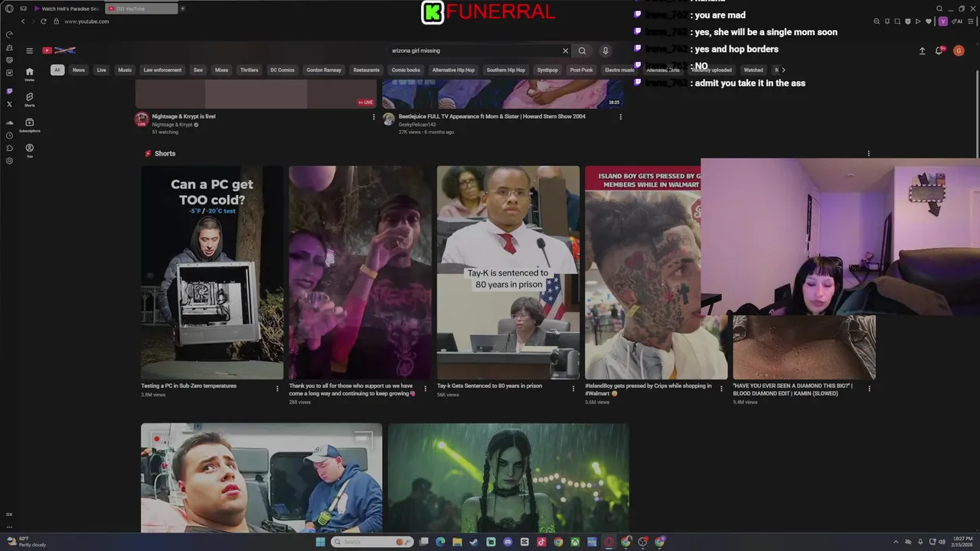
Task: Open options for 'Thank you to all' short
Action: coord(425,389)
